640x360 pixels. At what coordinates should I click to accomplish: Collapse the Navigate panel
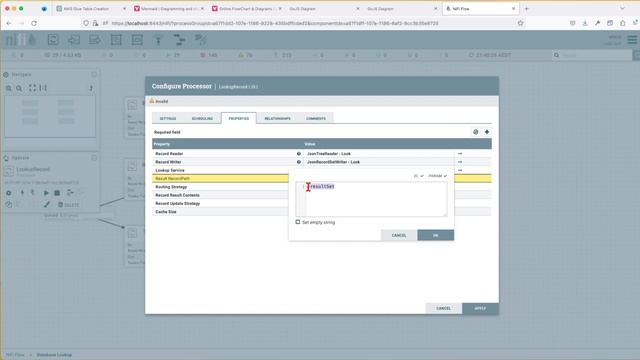(x=94, y=74)
